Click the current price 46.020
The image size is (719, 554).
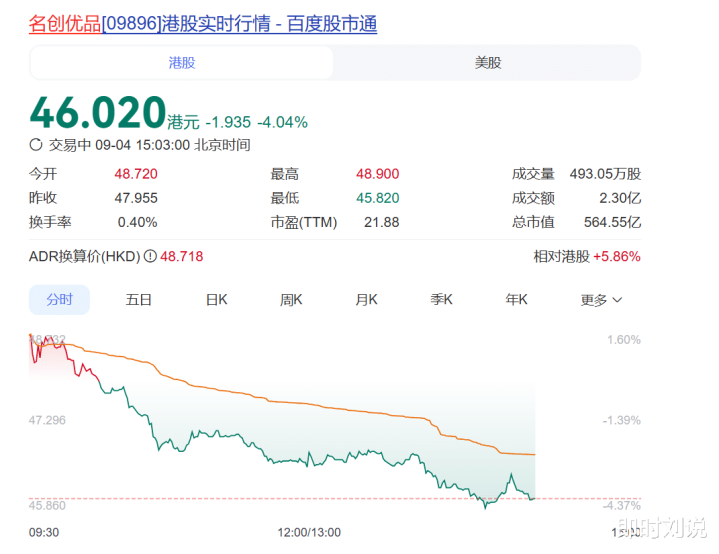[x=97, y=113]
